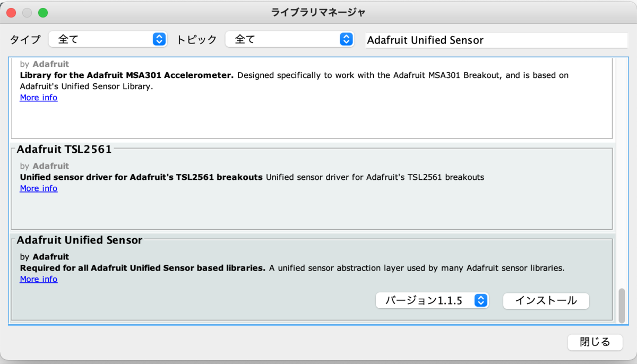The image size is (637, 364).
Task: Click 'by Adafruit' under Adafruit Unified Sensor
Action: [x=45, y=257]
